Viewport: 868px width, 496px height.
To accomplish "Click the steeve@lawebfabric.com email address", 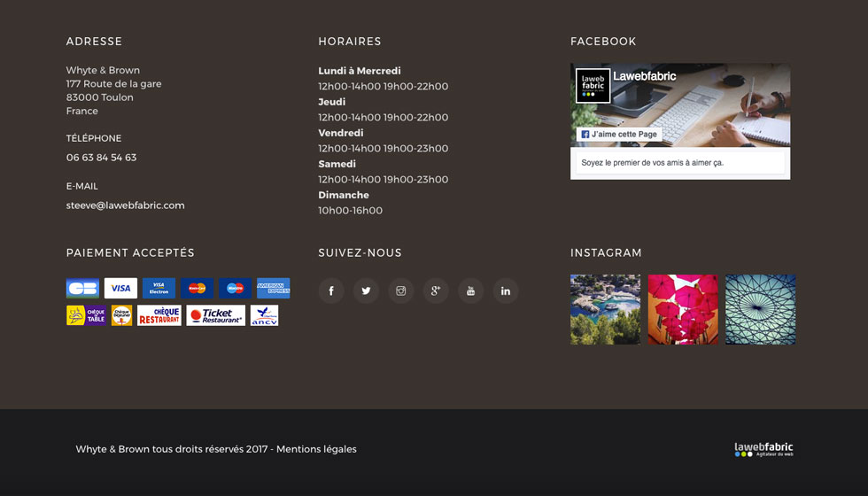I will (x=125, y=205).
